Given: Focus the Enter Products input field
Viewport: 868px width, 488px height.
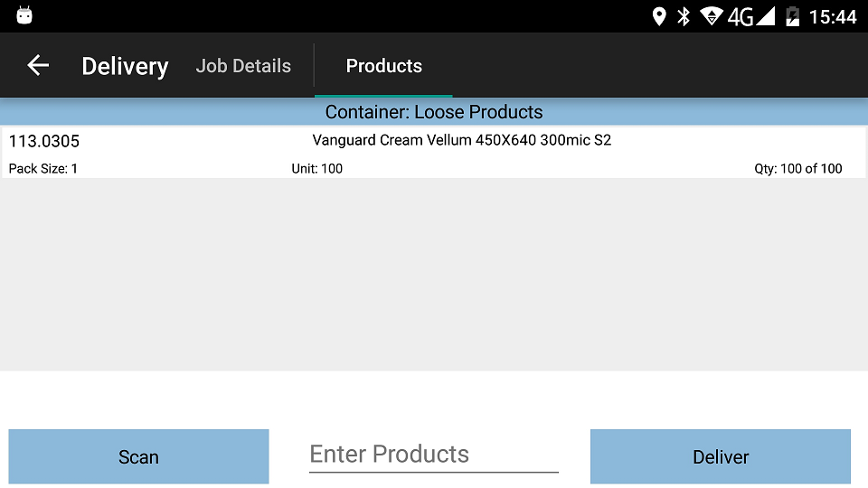Looking at the screenshot, I should 433,455.
